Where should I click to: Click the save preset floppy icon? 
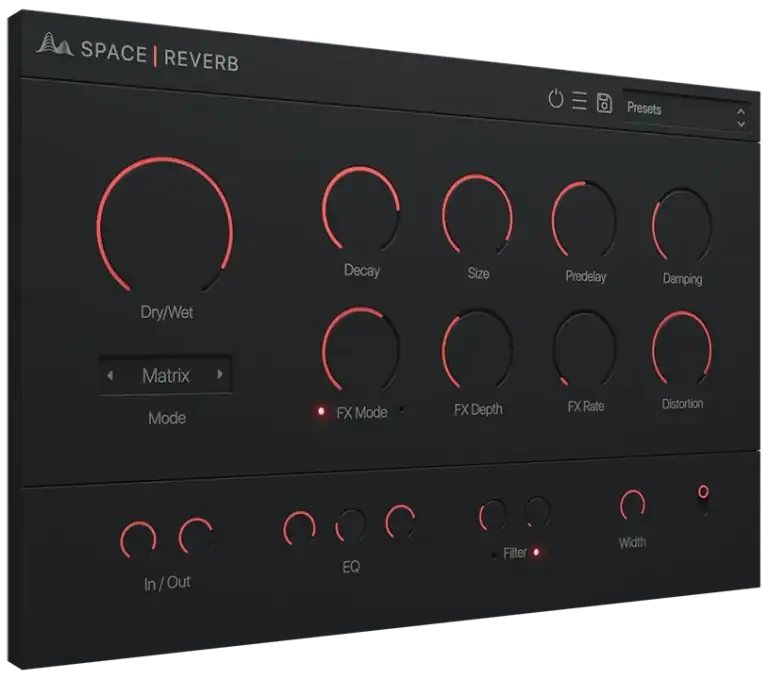[604, 103]
